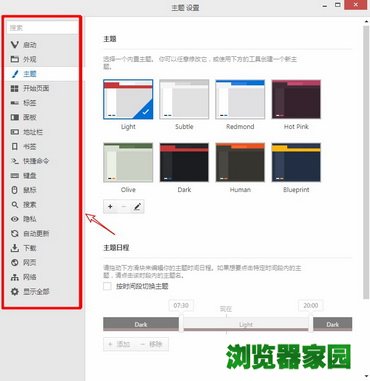Open the 鼠标 (Mouse) settings section
370x381 pixels.
pyautogui.click(x=42, y=190)
